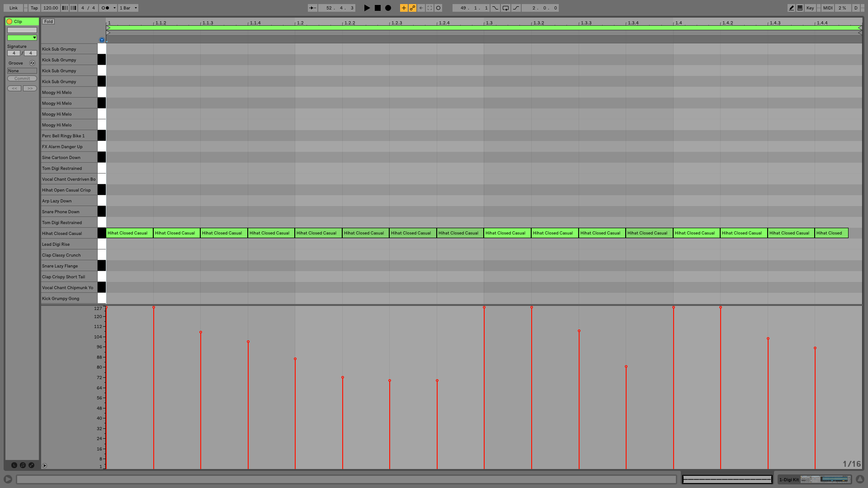
Task: Toggle the computer MIDI keyboard icon
Action: 800,8
